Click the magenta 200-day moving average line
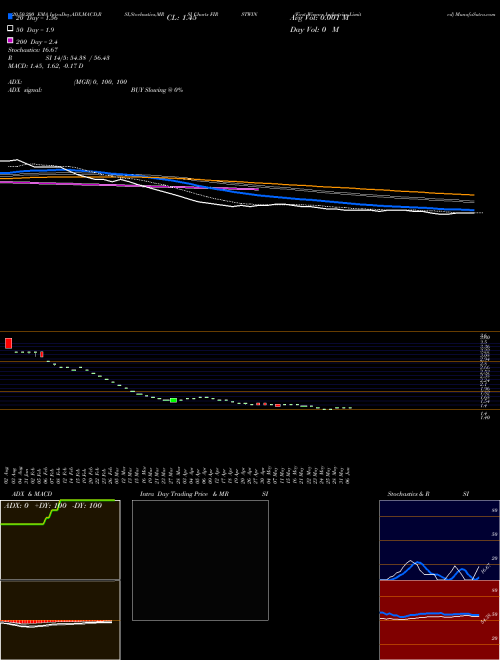 point(129,185)
